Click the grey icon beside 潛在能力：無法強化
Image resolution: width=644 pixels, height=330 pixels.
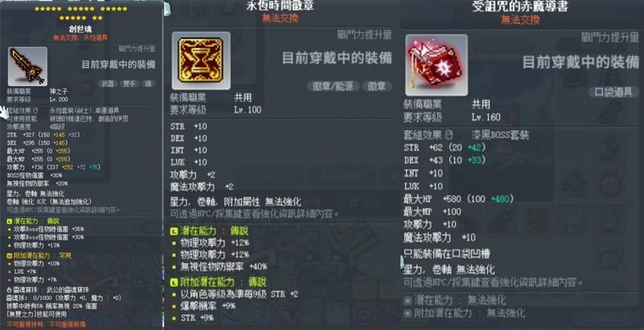click(407, 301)
